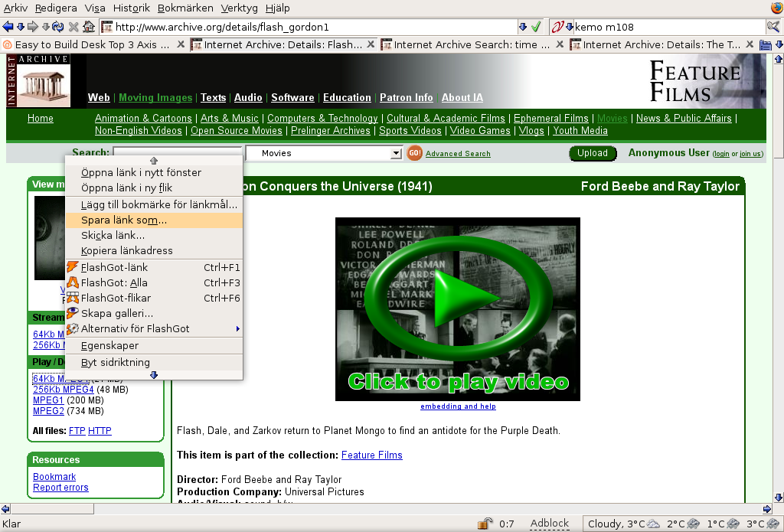Close the 'Internet Archive: Details: Flash...' tab
This screenshot has width=784, height=532.
371,44
